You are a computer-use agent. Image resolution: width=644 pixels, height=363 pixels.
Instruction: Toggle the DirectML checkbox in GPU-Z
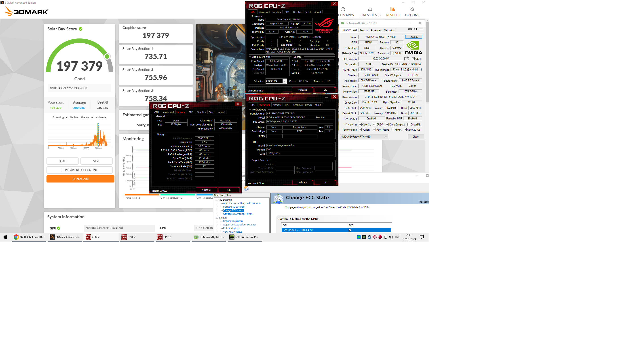tap(408, 124)
